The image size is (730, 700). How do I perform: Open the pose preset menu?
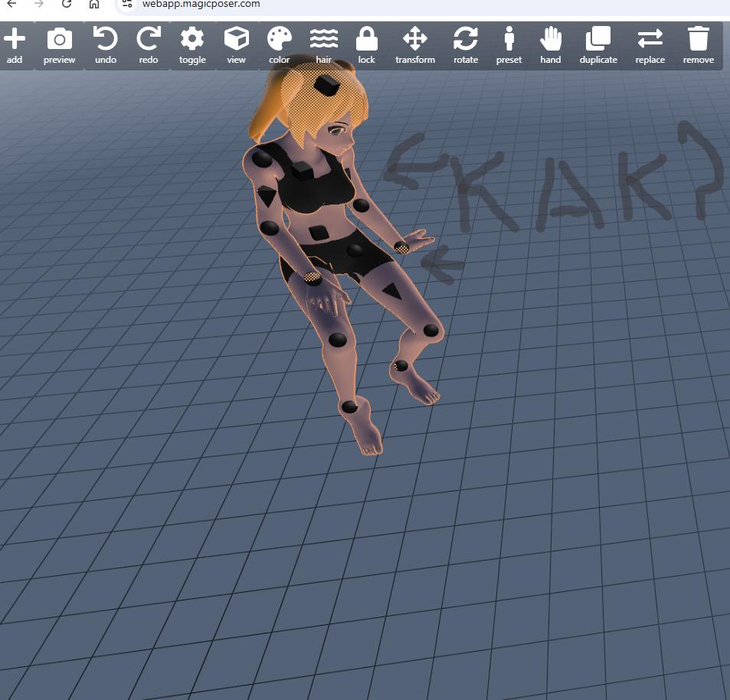(x=509, y=46)
